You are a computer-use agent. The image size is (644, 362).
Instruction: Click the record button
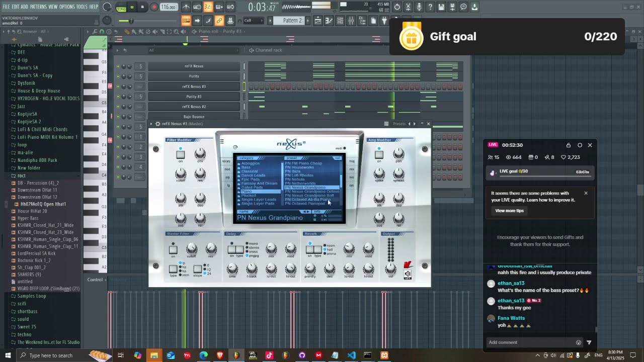click(x=154, y=7)
